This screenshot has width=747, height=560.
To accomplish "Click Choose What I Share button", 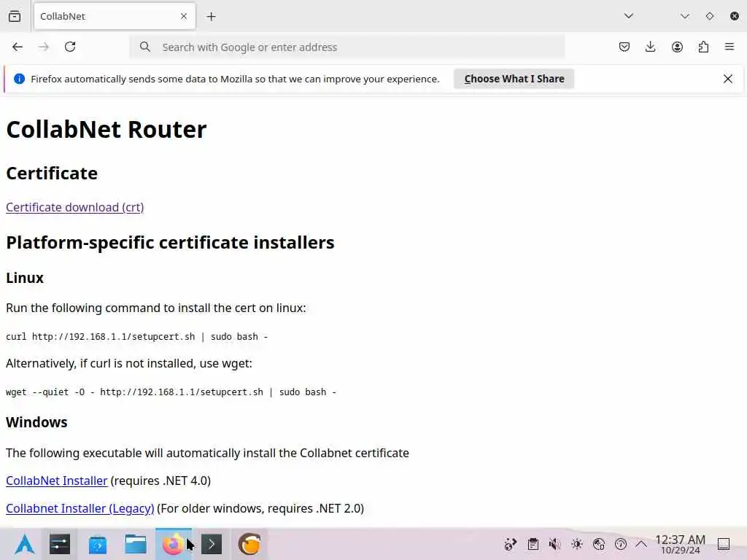I will pos(514,79).
